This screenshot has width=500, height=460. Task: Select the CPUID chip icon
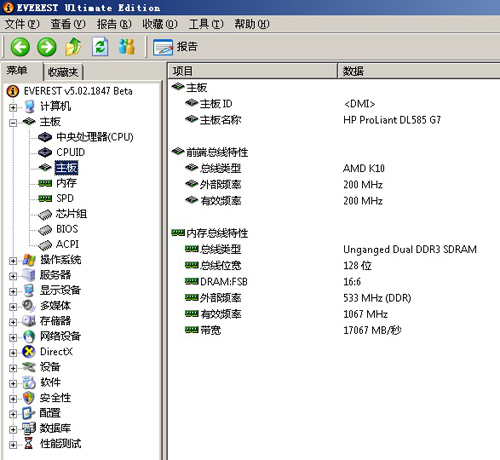(x=45, y=152)
